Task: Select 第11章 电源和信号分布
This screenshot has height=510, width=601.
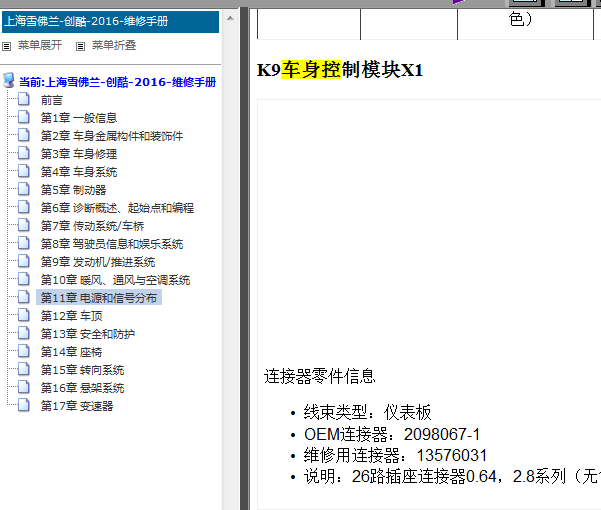Action: tap(99, 298)
